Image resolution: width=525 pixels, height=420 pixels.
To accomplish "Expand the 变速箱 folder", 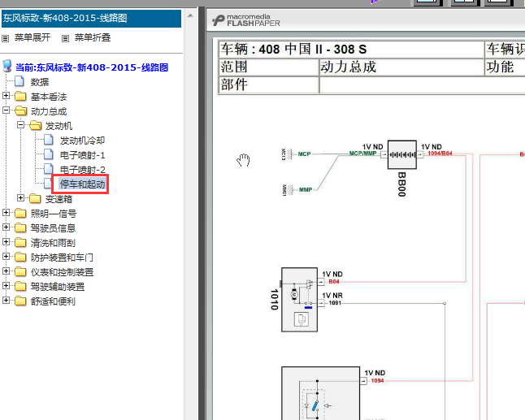I will tap(20, 197).
